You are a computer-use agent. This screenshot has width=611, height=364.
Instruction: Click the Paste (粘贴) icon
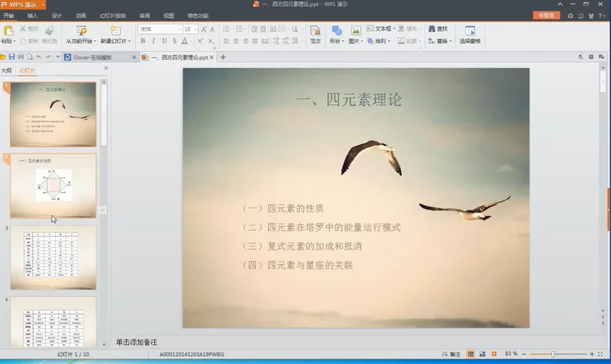click(x=8, y=31)
